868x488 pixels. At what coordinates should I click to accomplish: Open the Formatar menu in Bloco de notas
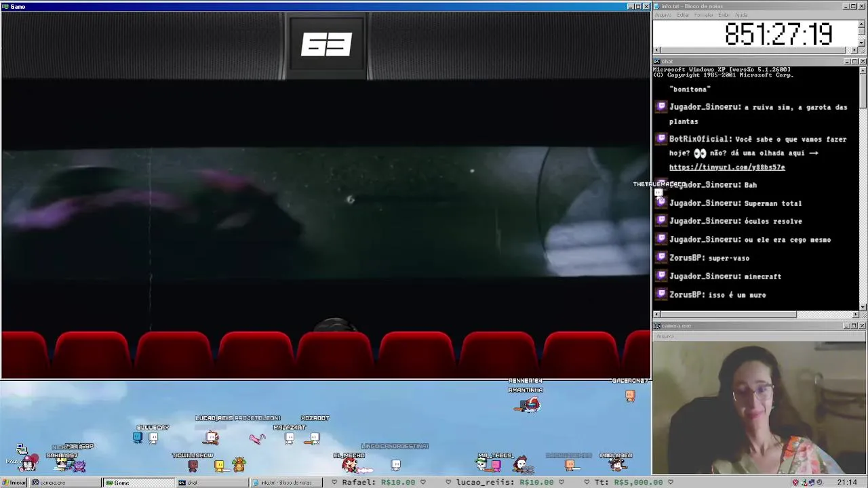click(x=704, y=15)
